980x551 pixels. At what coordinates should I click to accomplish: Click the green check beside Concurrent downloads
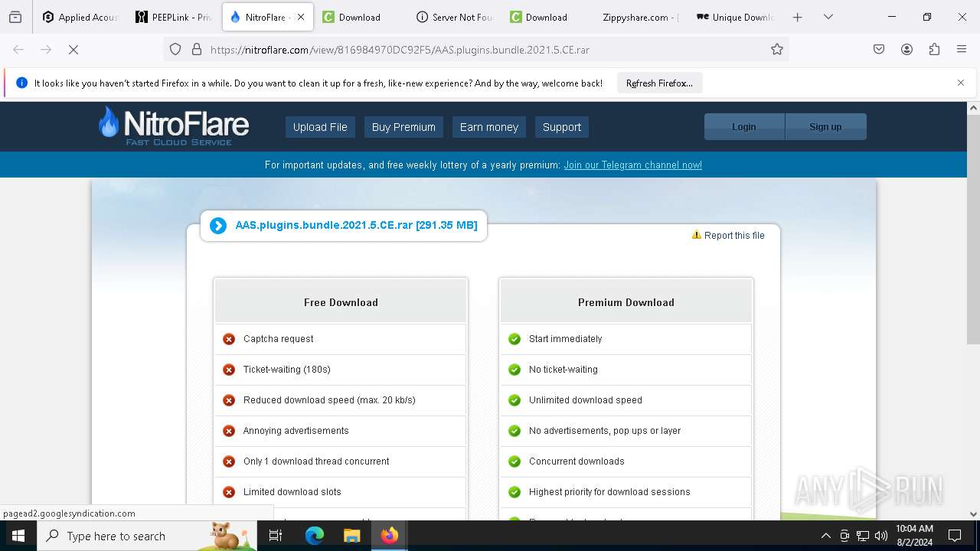[x=514, y=461]
